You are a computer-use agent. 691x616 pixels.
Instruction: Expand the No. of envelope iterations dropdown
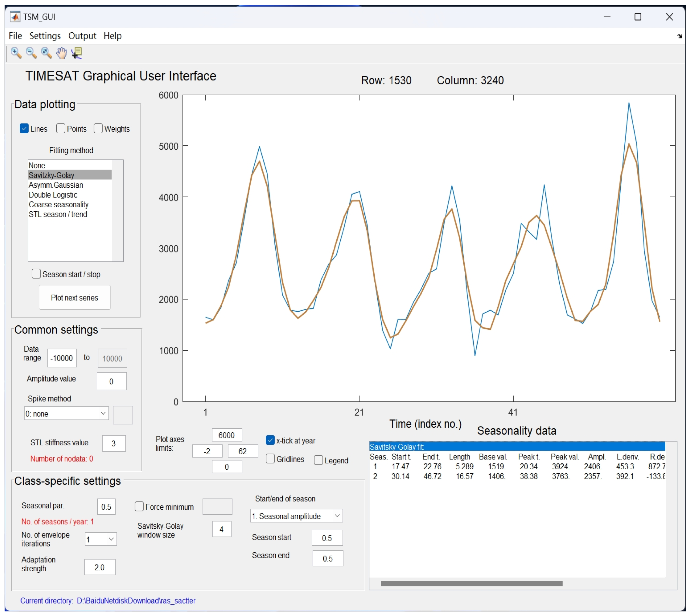101,539
